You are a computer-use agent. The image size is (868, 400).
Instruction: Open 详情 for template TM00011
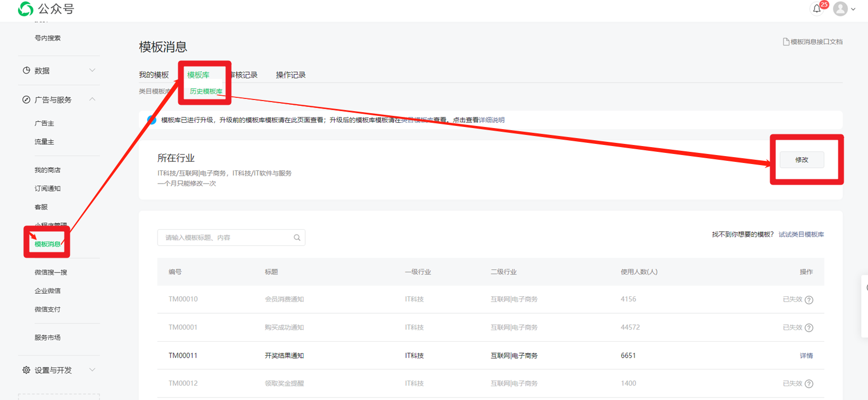coord(806,356)
